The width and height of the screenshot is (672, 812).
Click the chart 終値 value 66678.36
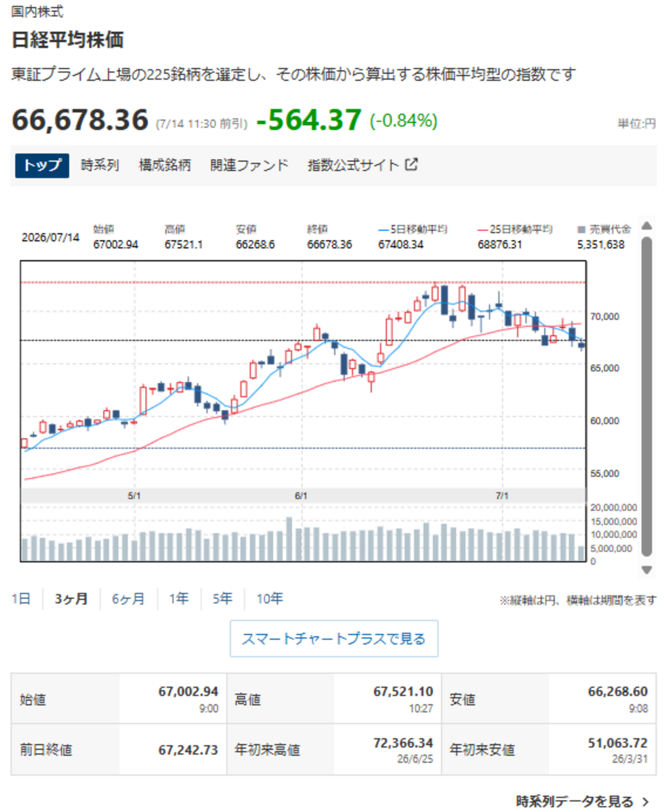[x=329, y=244]
